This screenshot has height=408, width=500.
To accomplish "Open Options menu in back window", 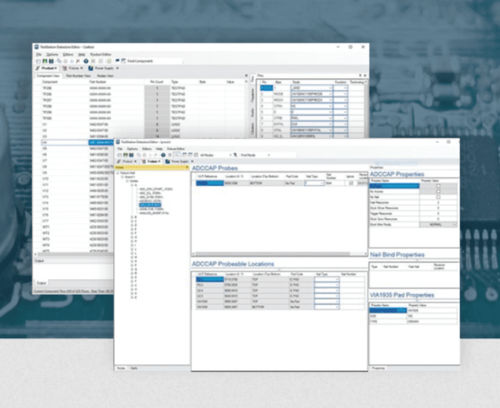I will [52, 54].
